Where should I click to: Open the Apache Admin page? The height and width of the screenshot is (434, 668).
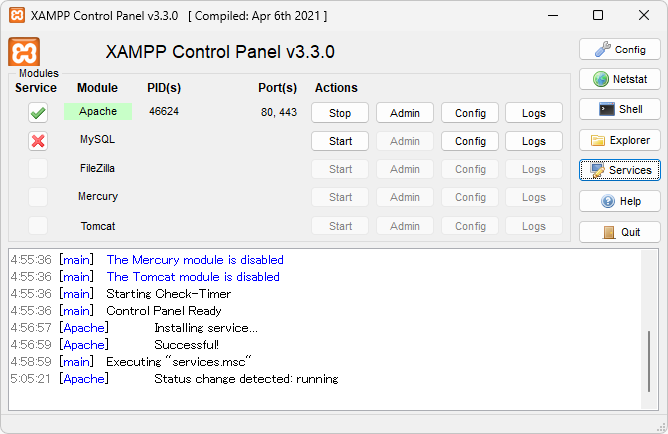coord(404,113)
